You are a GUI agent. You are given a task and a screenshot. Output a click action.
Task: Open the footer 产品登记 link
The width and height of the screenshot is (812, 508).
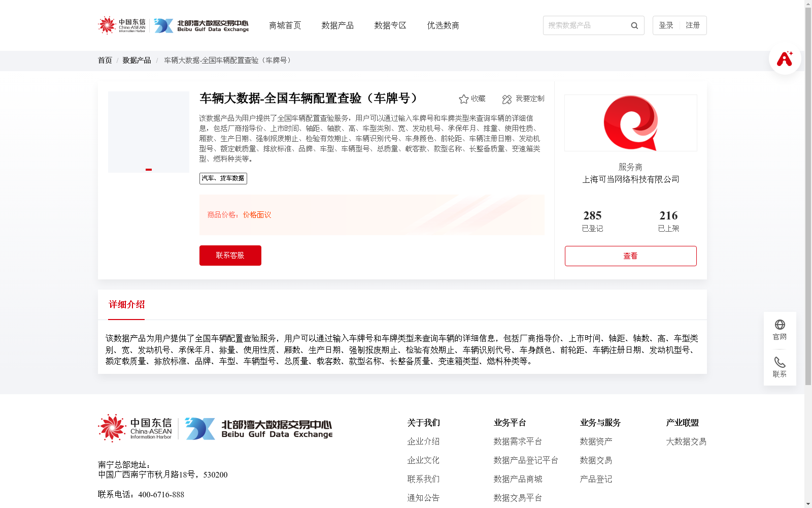pos(596,479)
